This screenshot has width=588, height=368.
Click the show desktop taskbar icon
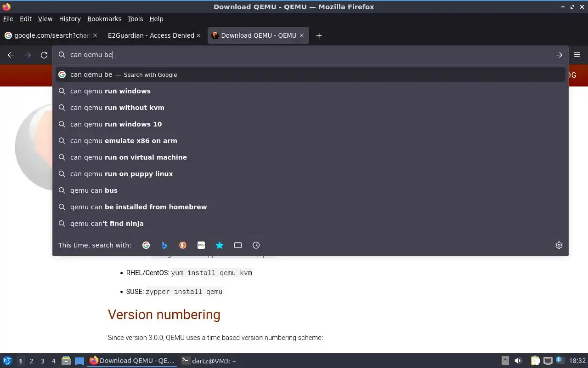pyautogui.click(x=79, y=361)
